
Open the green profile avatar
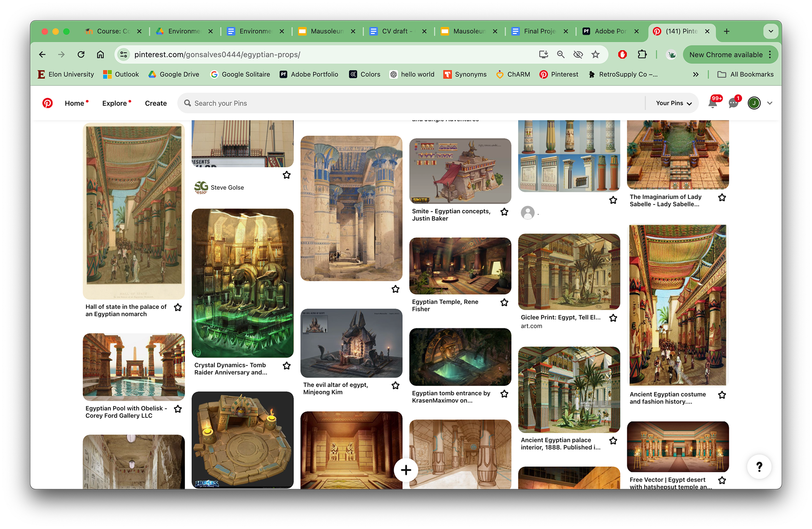tap(754, 103)
